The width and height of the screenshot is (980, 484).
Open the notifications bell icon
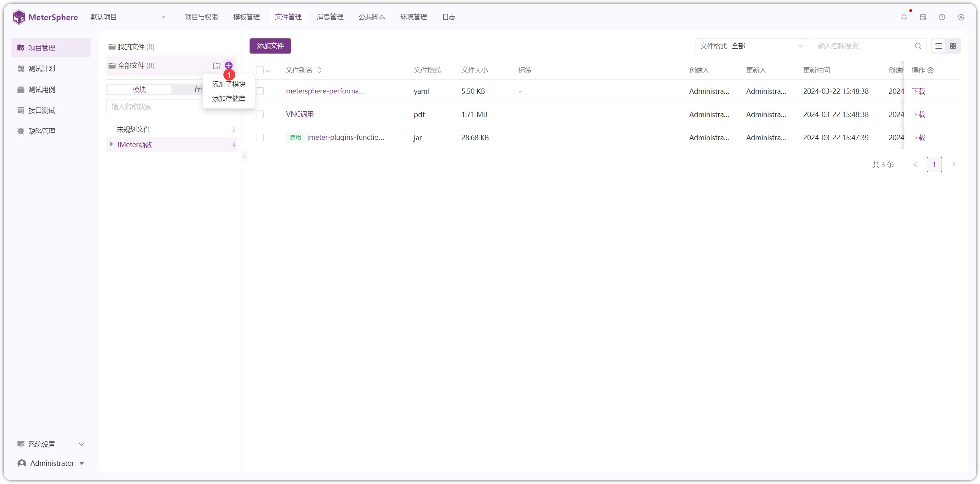click(x=904, y=17)
